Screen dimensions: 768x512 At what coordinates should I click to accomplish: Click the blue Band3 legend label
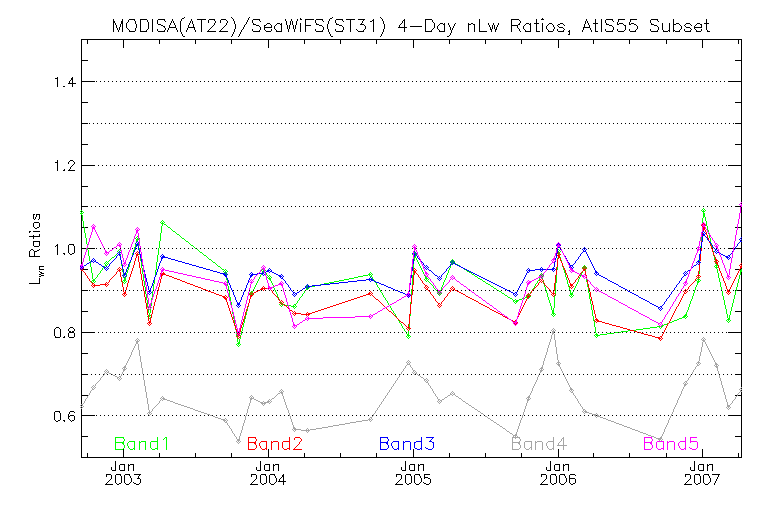407,444
